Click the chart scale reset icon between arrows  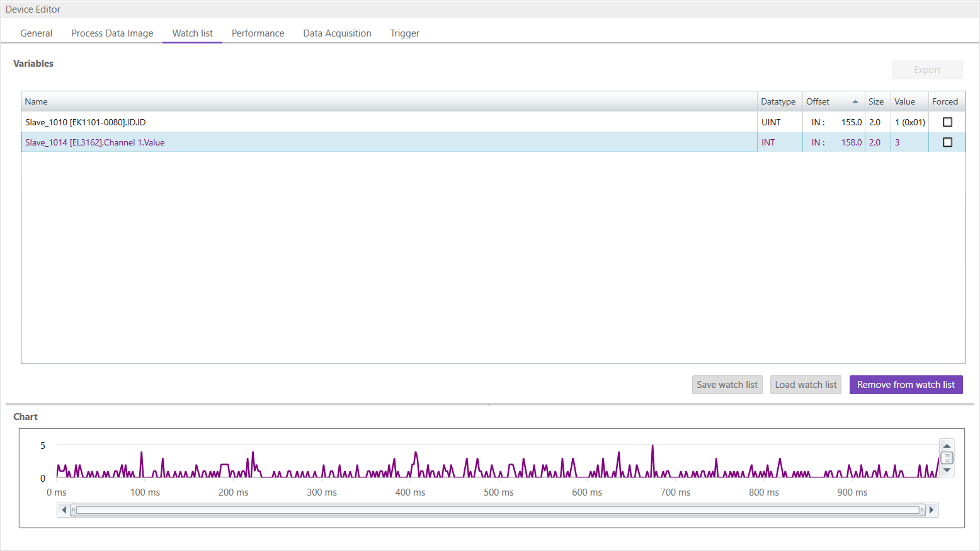pos(947,457)
